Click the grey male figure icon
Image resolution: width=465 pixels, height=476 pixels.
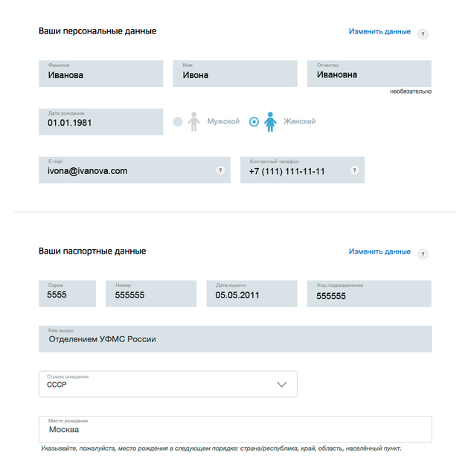click(x=193, y=121)
